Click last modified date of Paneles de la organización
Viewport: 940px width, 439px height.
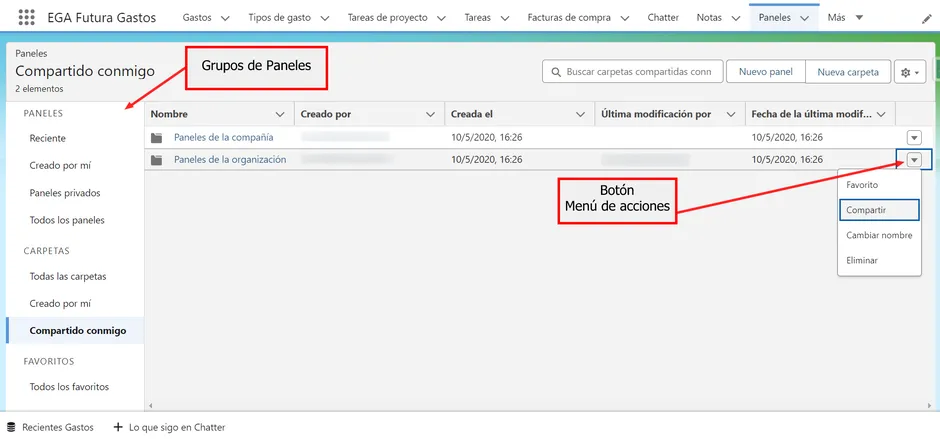(787, 160)
